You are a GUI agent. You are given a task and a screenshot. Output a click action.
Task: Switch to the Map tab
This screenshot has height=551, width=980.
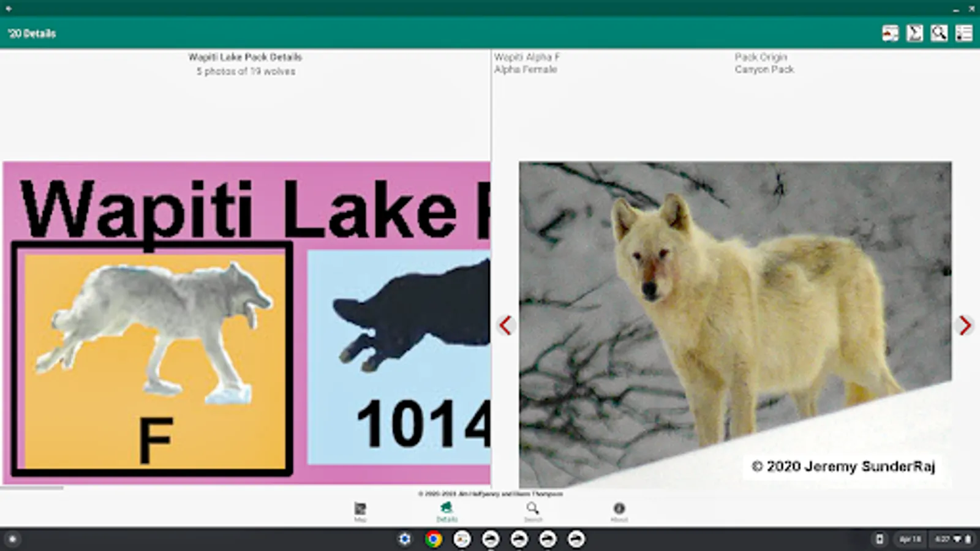360,512
